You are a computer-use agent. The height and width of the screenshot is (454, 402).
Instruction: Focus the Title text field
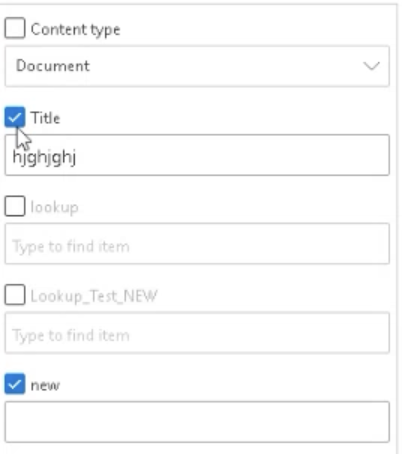197,155
